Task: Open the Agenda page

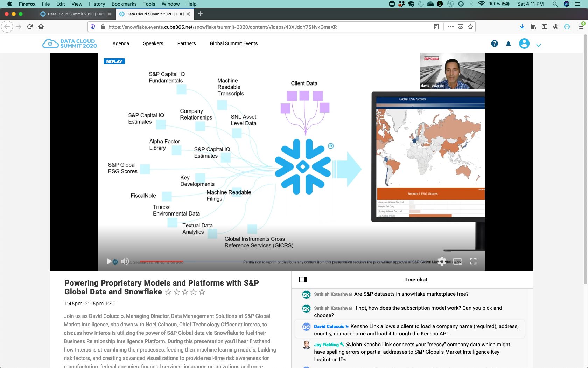Action: (x=121, y=43)
